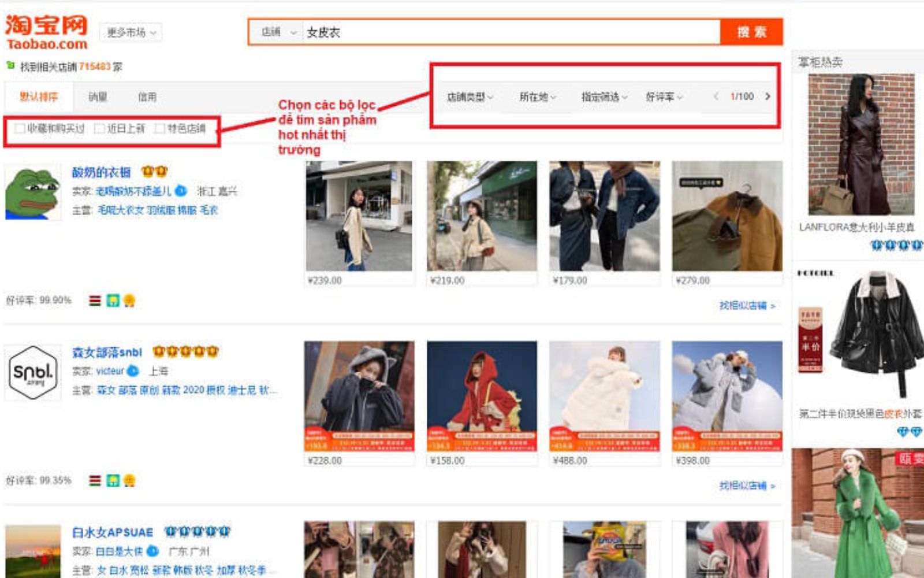The width and height of the screenshot is (924, 578).
Task: Click the yellow badge icon beside 99.90% rating
Action: 129,301
